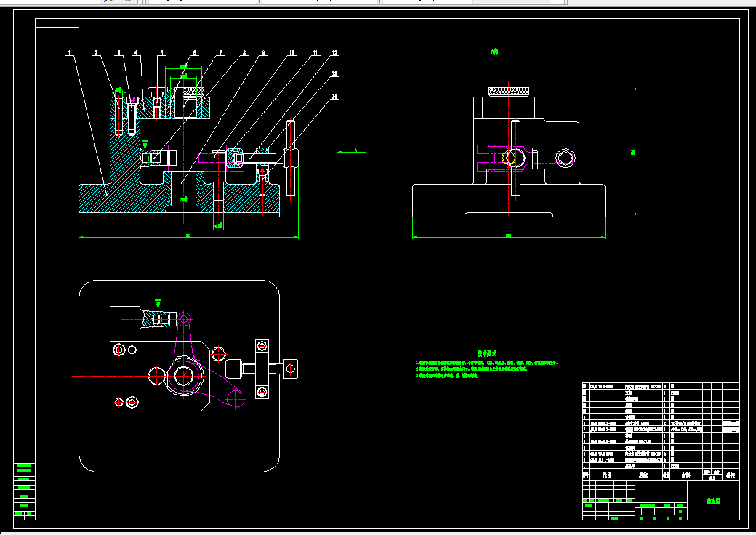
Task: Pick the vertical handle bar in section view
Action: pyautogui.click(x=290, y=158)
